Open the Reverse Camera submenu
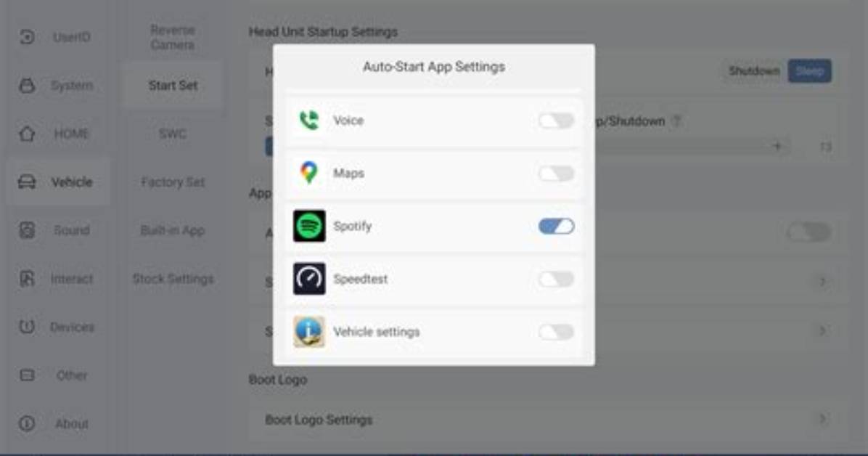 coord(173,37)
